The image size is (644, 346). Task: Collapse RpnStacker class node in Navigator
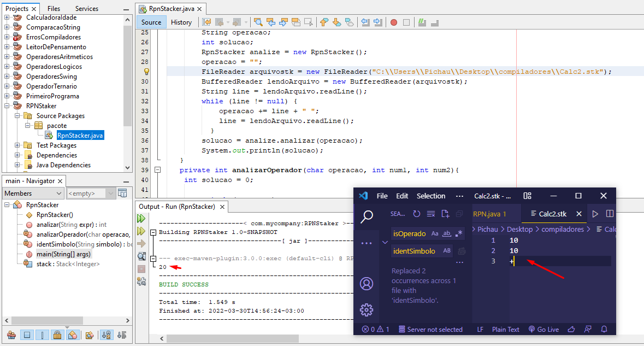click(7, 204)
